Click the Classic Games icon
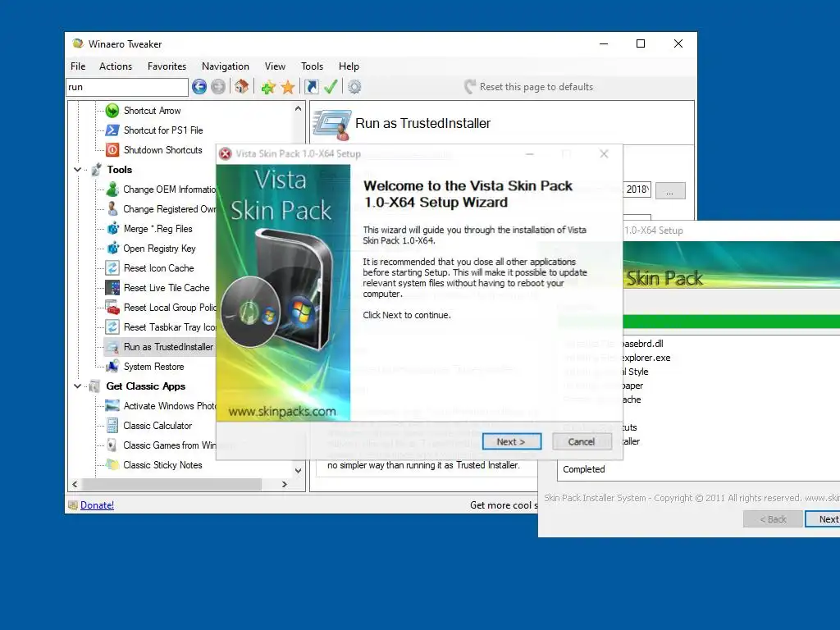 (x=112, y=445)
